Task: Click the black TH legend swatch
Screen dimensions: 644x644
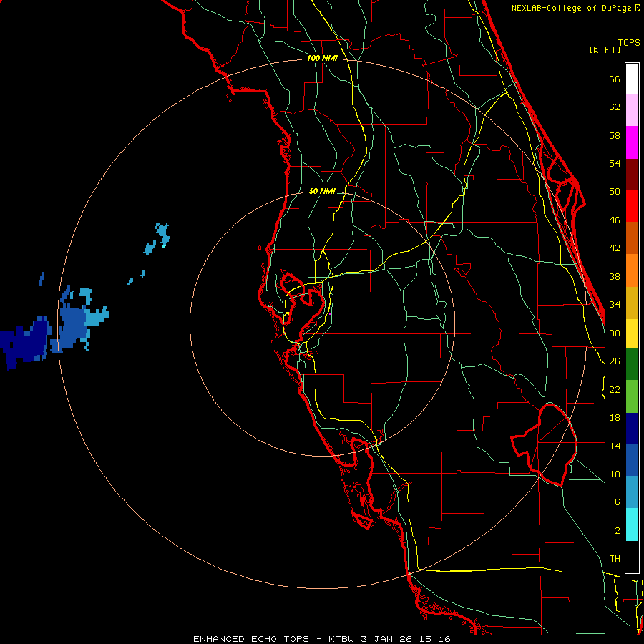Action: tap(632, 557)
